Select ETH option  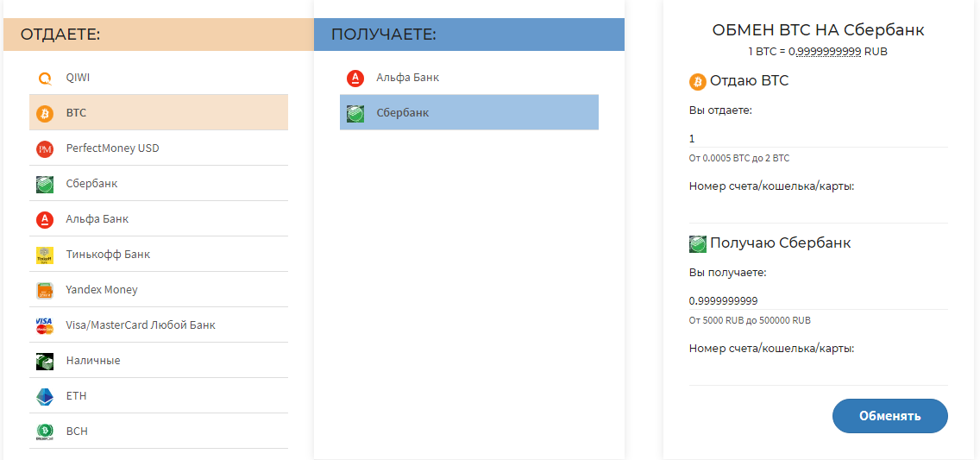pyautogui.click(x=159, y=395)
